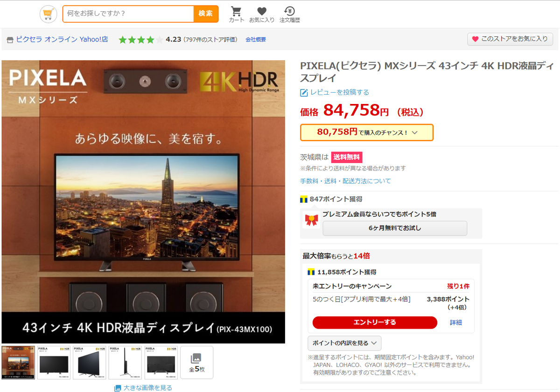
Task: Click the レビューを投稿する pencil icon
Action: pyautogui.click(x=304, y=92)
